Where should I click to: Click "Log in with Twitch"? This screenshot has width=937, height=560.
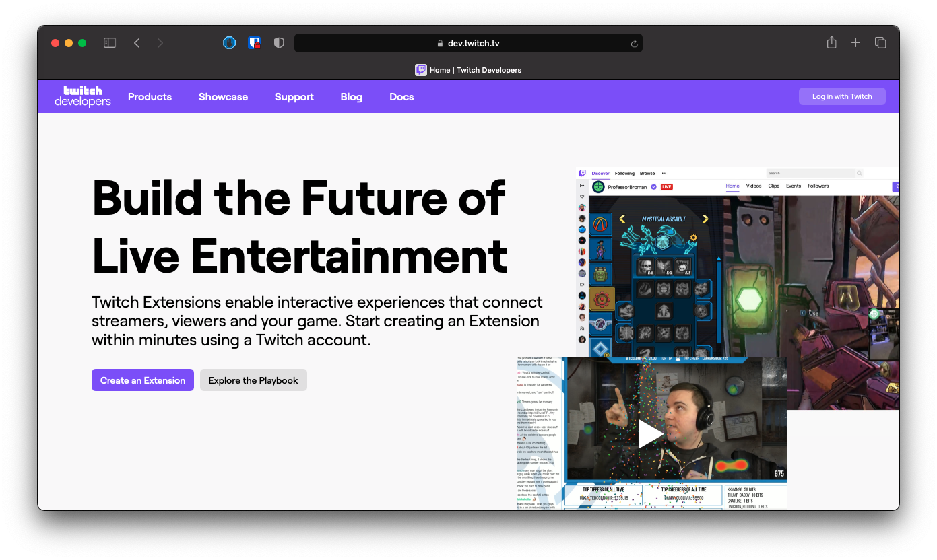(842, 96)
